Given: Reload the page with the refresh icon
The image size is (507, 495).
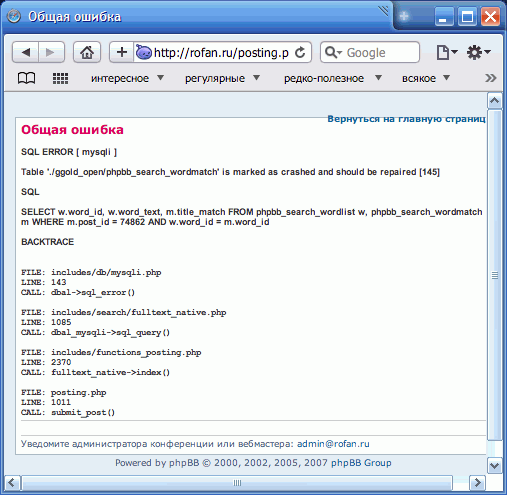Looking at the screenshot, I should click(300, 52).
